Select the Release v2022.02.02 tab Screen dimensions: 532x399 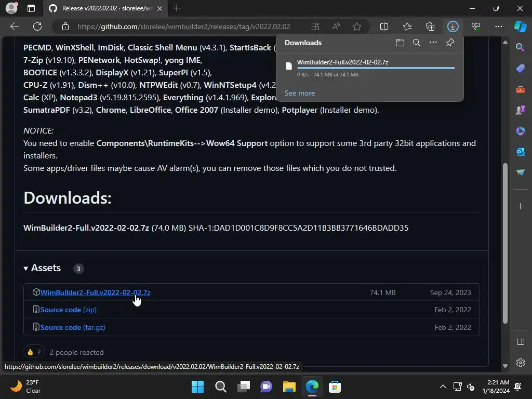[105, 8]
